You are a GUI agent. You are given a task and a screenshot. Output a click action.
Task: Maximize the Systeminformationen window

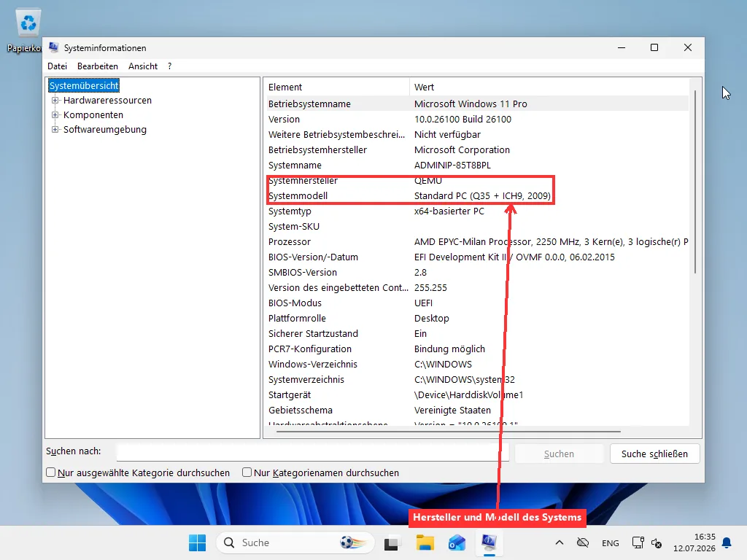pyautogui.click(x=654, y=47)
